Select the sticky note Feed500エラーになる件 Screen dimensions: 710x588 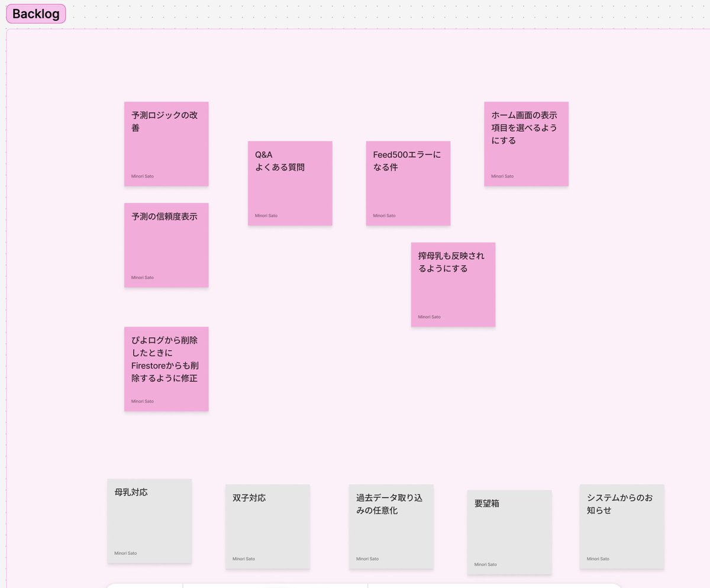[408, 183]
